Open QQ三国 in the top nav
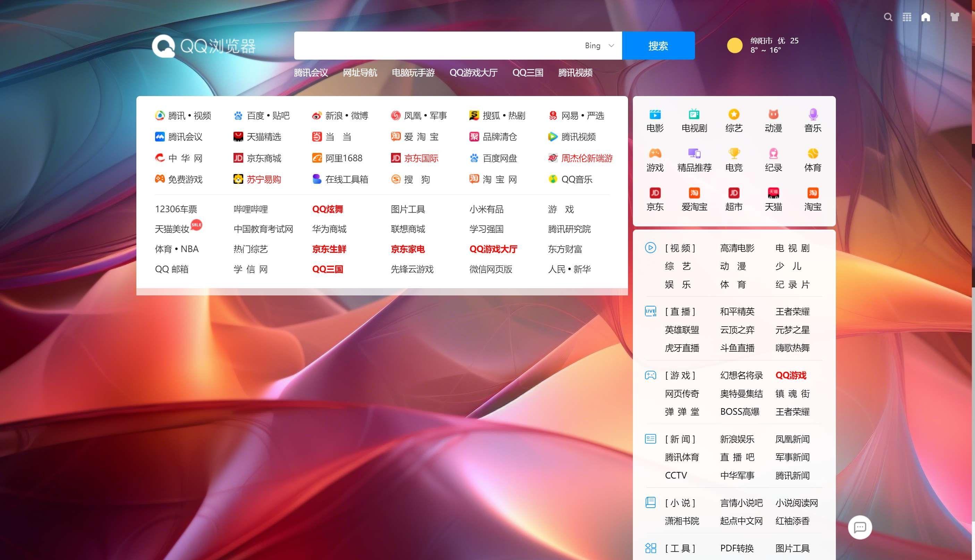This screenshot has width=975, height=560. 527,73
